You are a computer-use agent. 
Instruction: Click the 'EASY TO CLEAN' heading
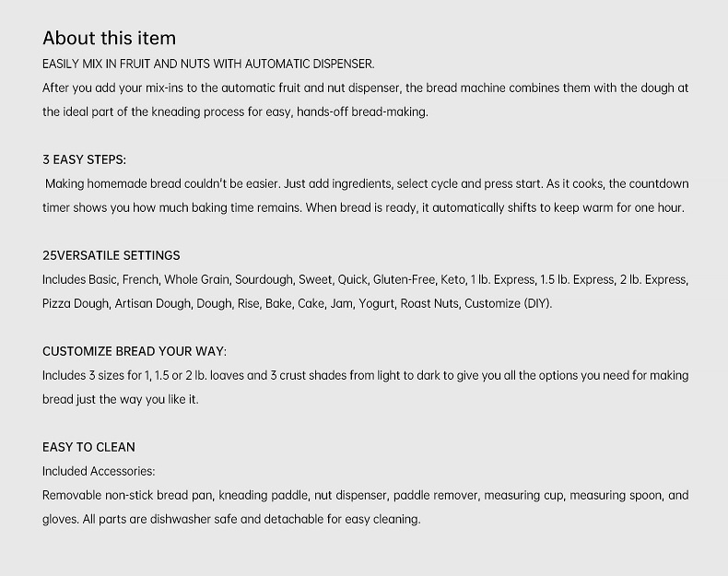(88, 447)
